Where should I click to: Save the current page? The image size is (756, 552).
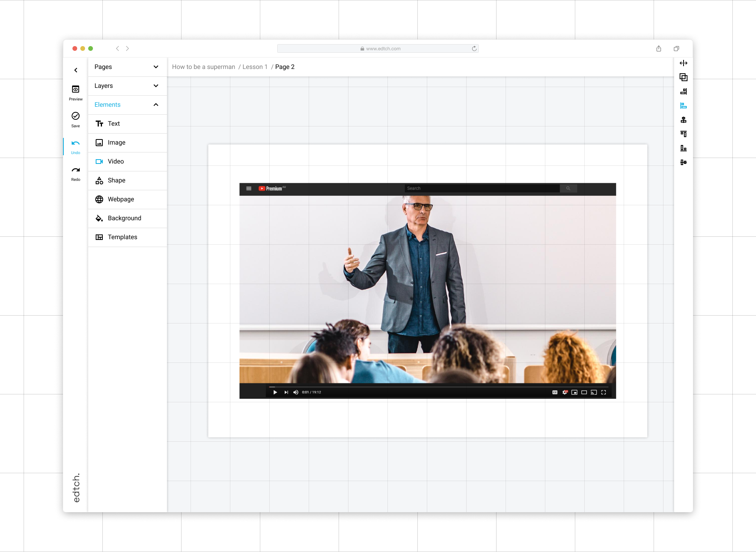point(76,119)
